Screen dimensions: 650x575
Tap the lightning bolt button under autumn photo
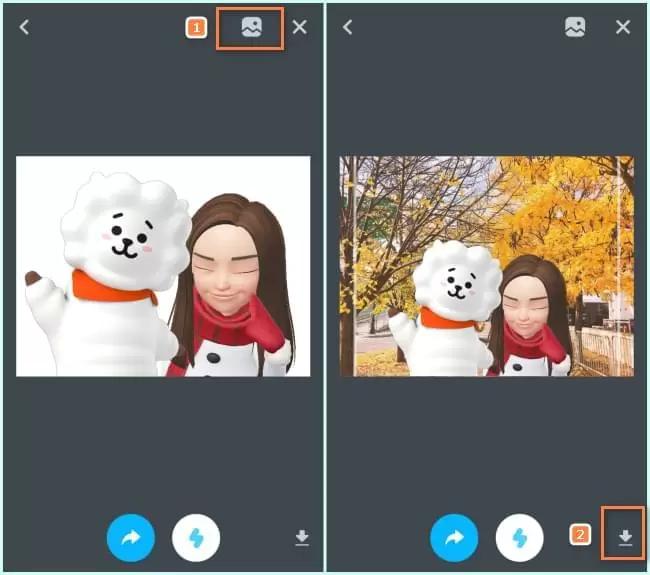coord(520,538)
